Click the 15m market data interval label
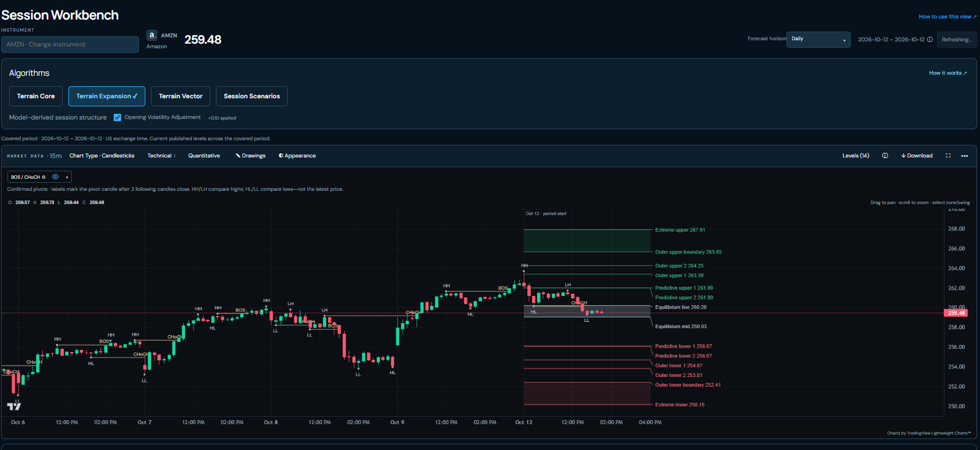This screenshot has height=450, width=980. pos(56,156)
